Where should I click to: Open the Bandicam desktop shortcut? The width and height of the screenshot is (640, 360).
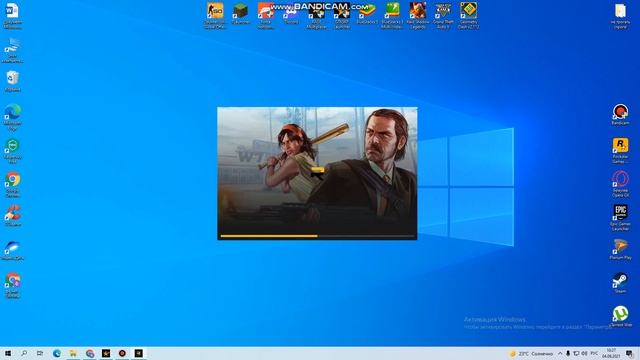(620, 115)
